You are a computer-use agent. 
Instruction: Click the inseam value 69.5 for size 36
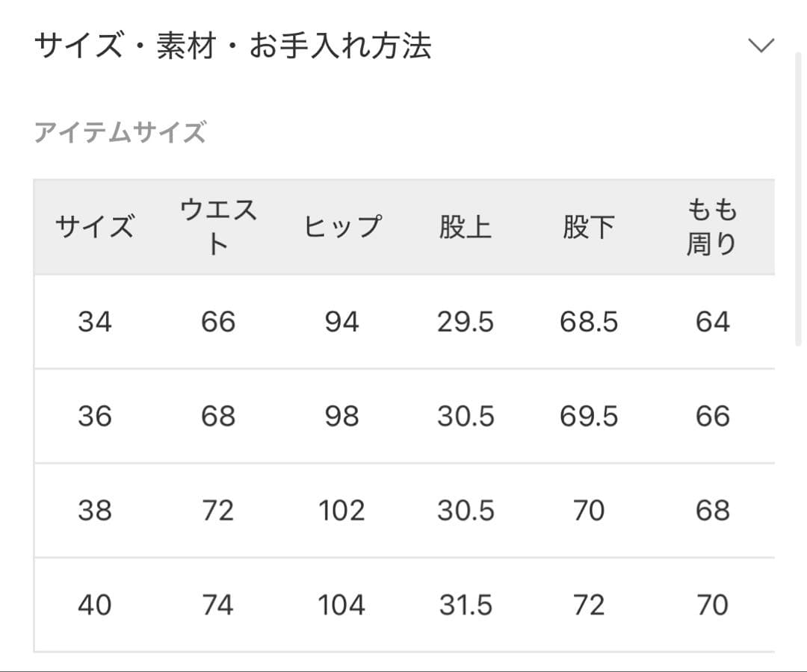(590, 416)
